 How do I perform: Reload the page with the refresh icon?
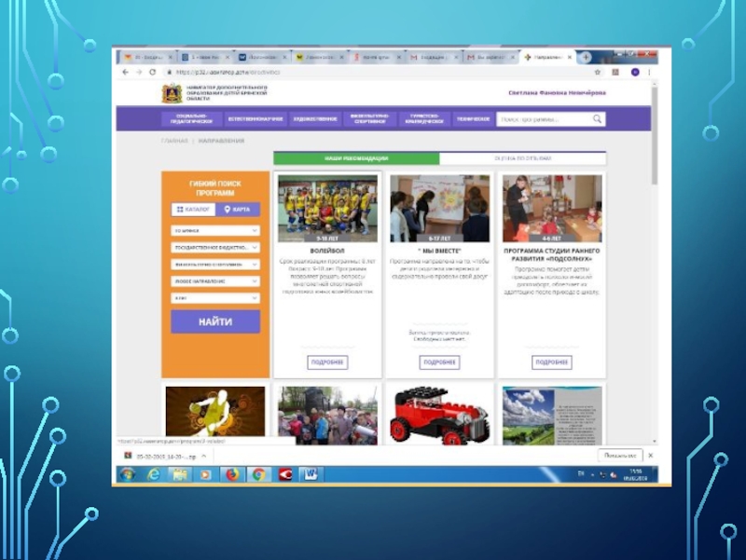[152, 73]
